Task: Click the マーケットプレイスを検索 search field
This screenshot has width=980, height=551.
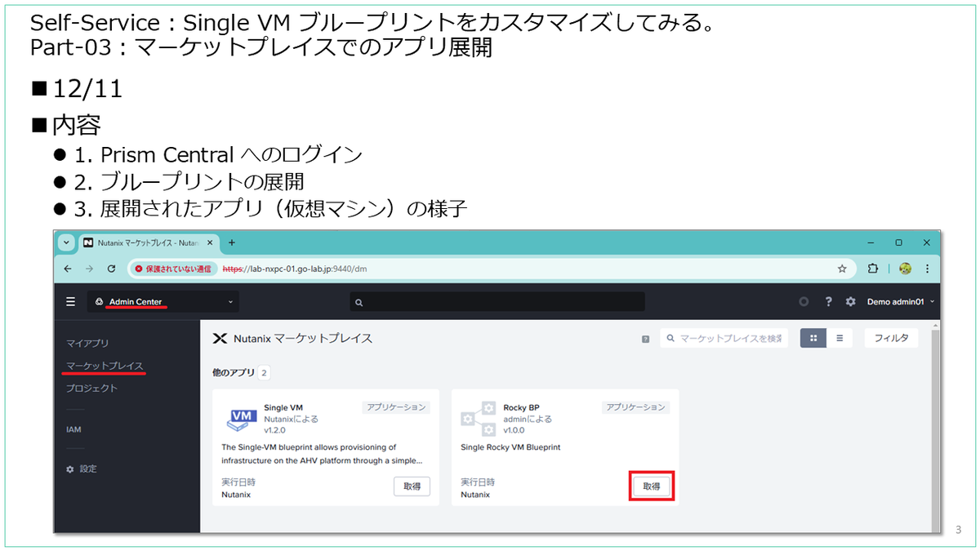Action: point(724,338)
